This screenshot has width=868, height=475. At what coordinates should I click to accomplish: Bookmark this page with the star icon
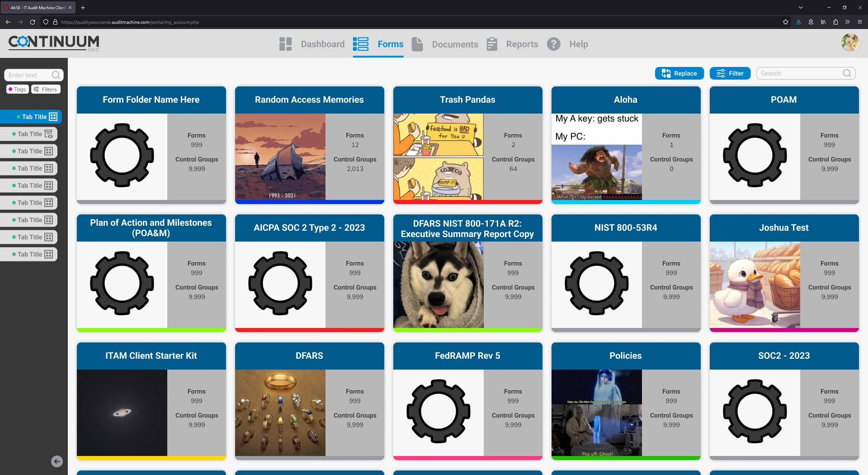coord(786,22)
